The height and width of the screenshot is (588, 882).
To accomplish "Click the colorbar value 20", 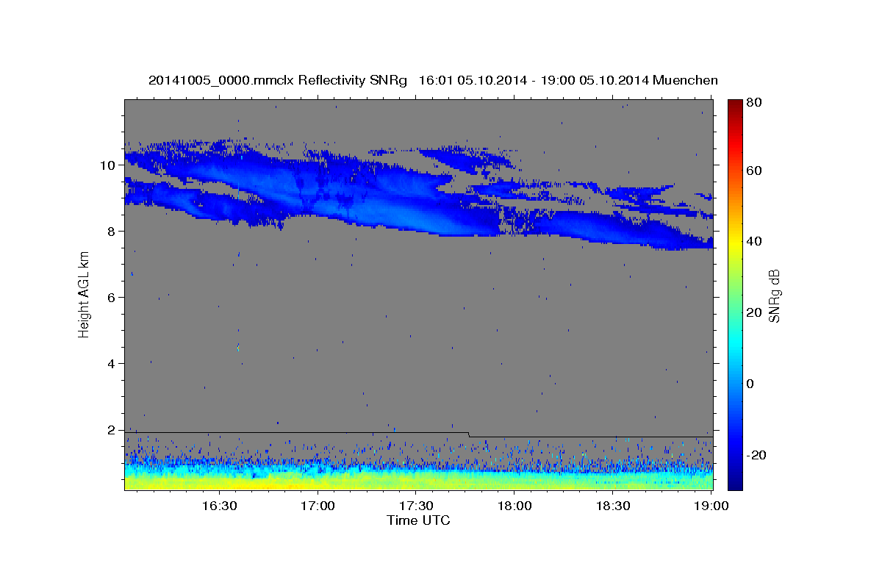I will pos(753,312).
